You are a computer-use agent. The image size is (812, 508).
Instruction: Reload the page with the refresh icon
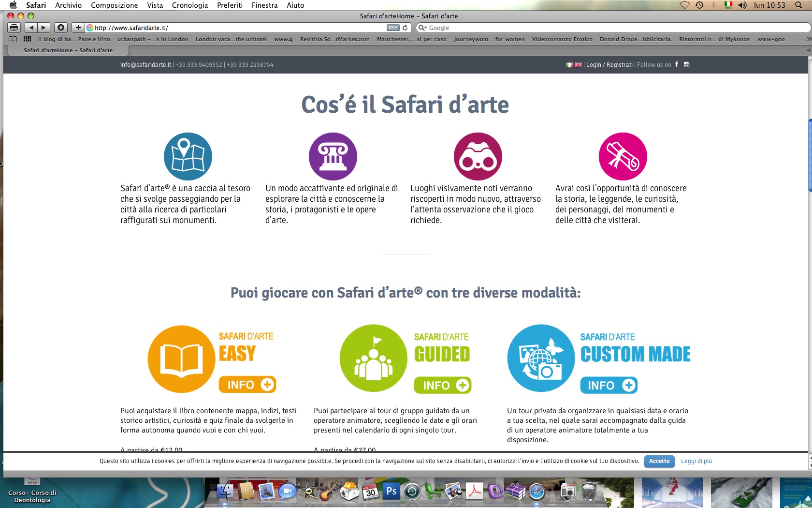coord(405,28)
